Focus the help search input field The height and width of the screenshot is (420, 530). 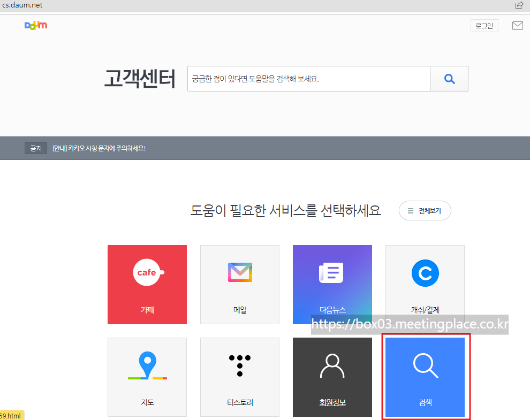click(308, 79)
